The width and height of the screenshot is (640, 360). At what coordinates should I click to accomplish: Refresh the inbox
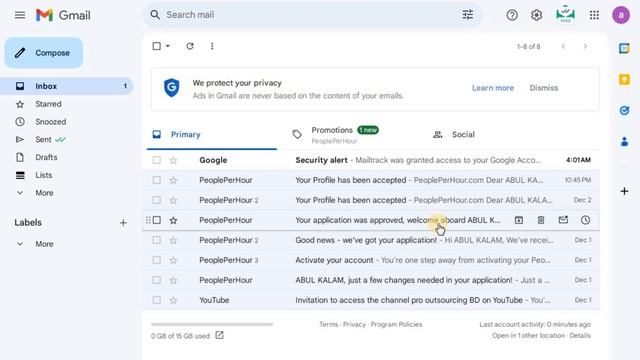(190, 46)
